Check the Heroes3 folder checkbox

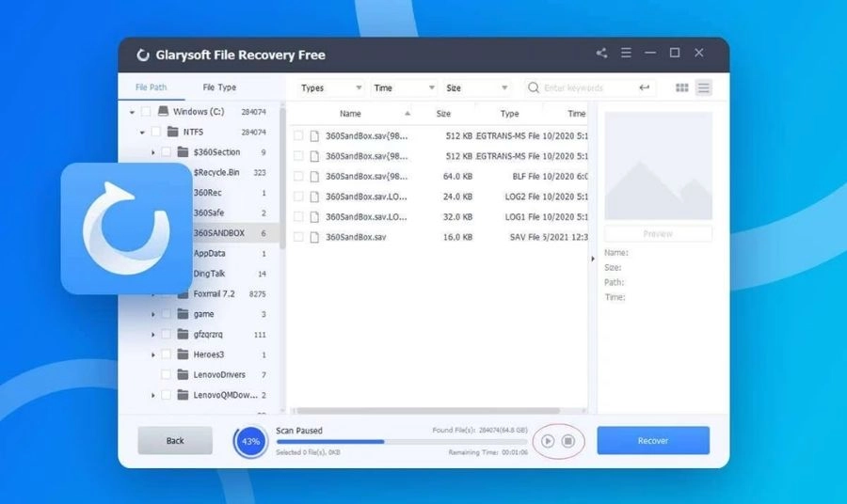click(x=166, y=354)
